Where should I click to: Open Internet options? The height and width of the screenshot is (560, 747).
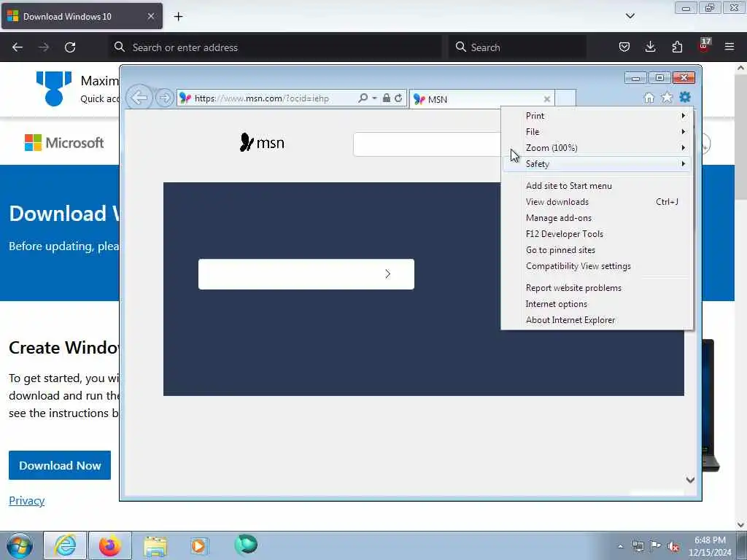tap(597, 304)
